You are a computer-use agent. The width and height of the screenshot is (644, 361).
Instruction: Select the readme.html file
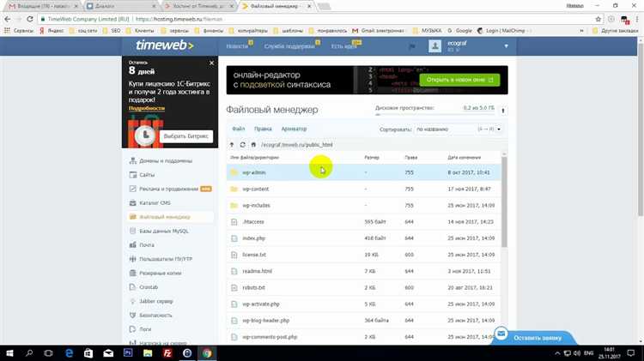click(363, 271)
